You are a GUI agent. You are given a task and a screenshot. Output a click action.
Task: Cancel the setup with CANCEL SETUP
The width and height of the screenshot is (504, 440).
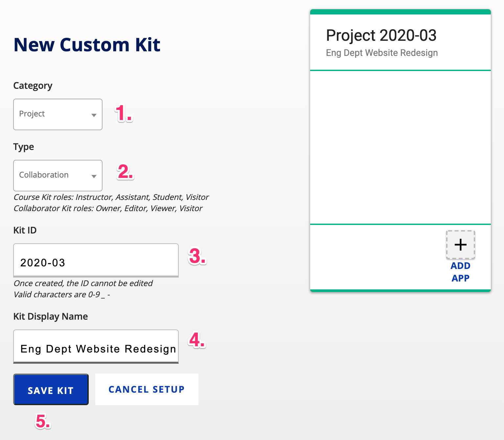pos(147,389)
